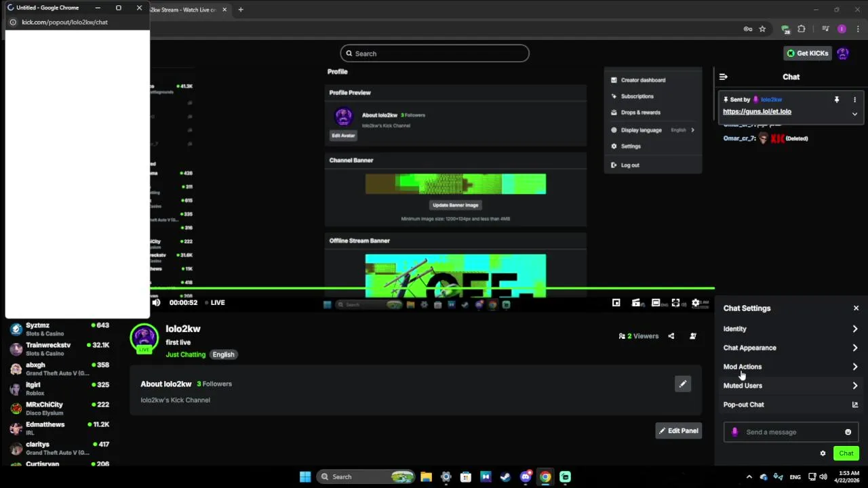Open abxgh channel in sidebar

click(60, 369)
